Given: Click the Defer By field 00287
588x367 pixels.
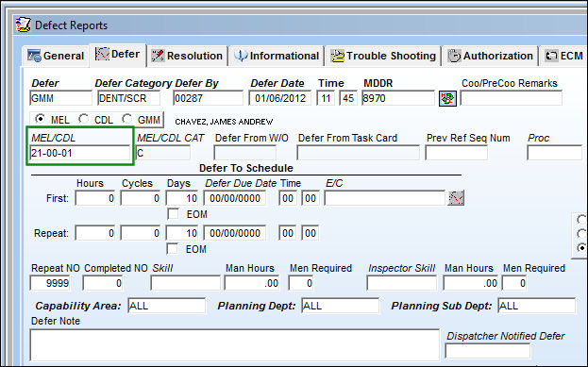Looking at the screenshot, I should [x=209, y=98].
